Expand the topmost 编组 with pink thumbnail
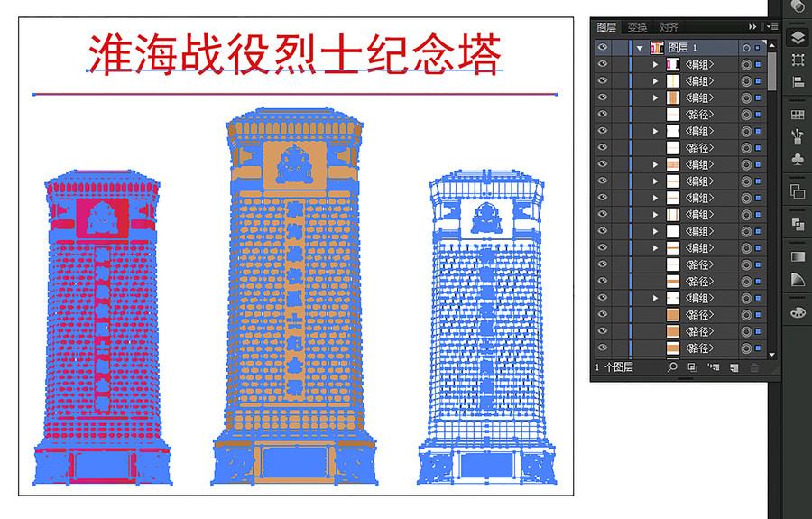This screenshot has width=812, height=519. [655, 64]
